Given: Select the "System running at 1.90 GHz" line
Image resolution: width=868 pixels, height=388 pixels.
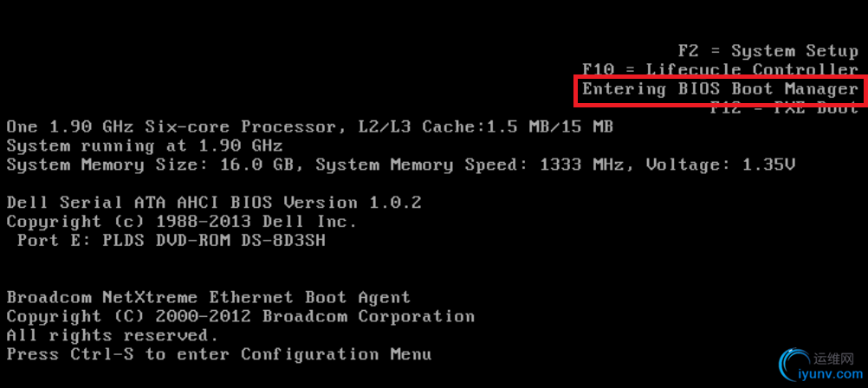Looking at the screenshot, I should pyautogui.click(x=144, y=145).
